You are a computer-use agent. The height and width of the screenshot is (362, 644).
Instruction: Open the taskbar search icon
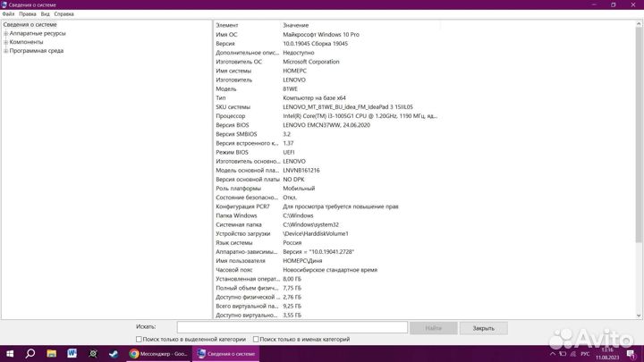click(30, 354)
